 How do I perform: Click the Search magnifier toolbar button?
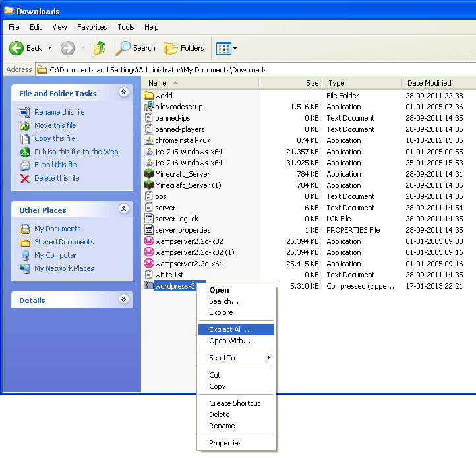click(135, 48)
